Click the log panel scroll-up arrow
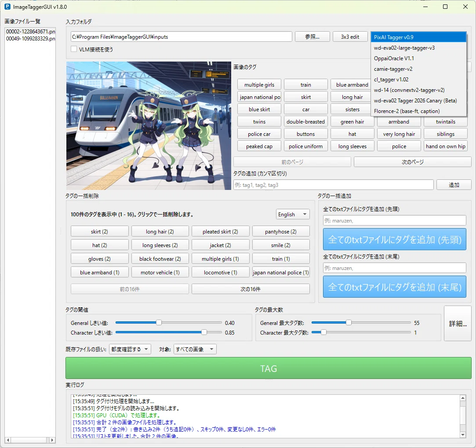This screenshot has width=476, height=448. 463,398
